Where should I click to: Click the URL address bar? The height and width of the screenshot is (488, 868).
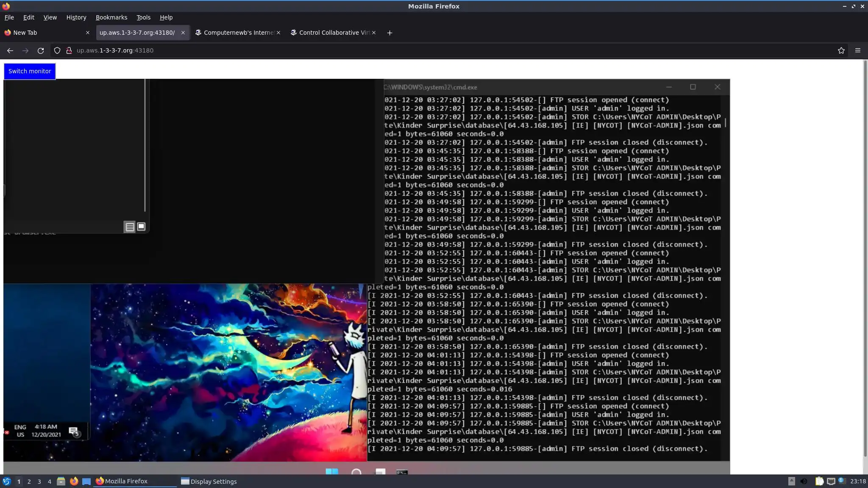[x=424, y=50]
